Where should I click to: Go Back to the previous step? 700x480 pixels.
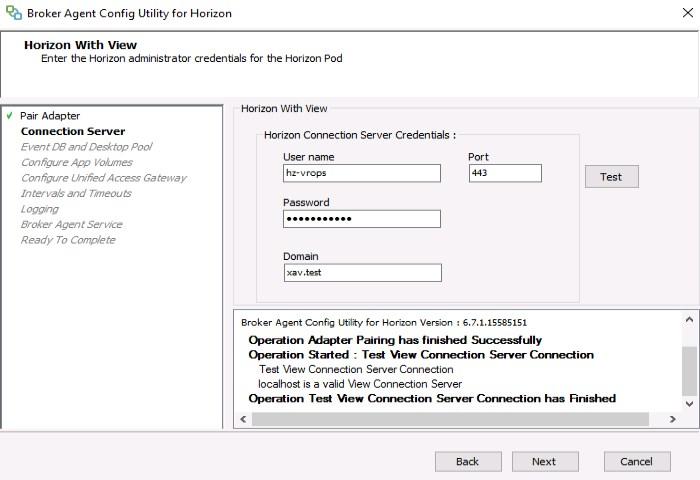(x=468, y=461)
